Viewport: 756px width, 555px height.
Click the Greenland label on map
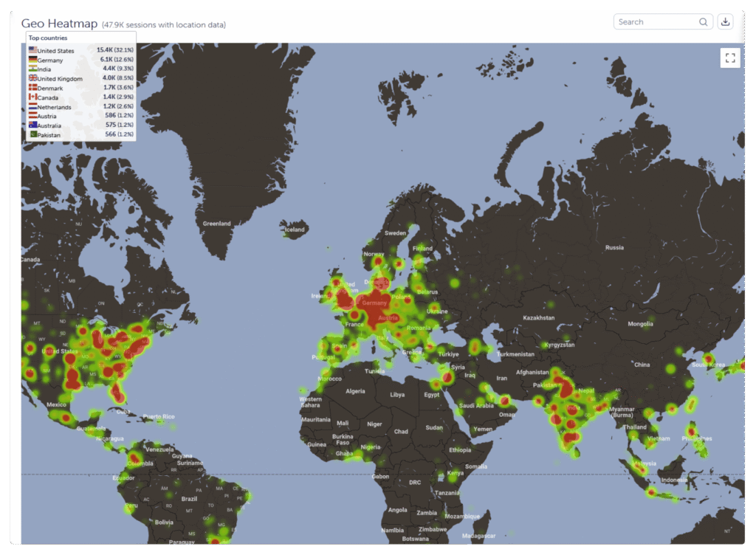click(x=216, y=224)
